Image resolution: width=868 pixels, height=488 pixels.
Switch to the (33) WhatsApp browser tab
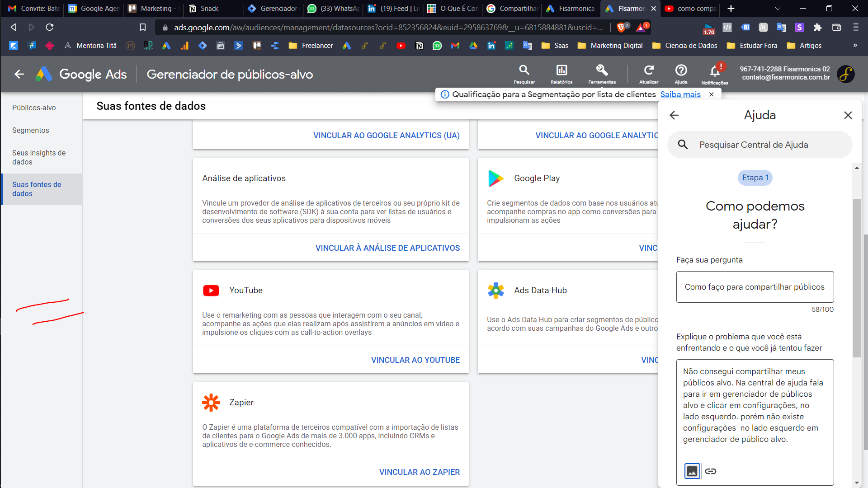pyautogui.click(x=333, y=9)
